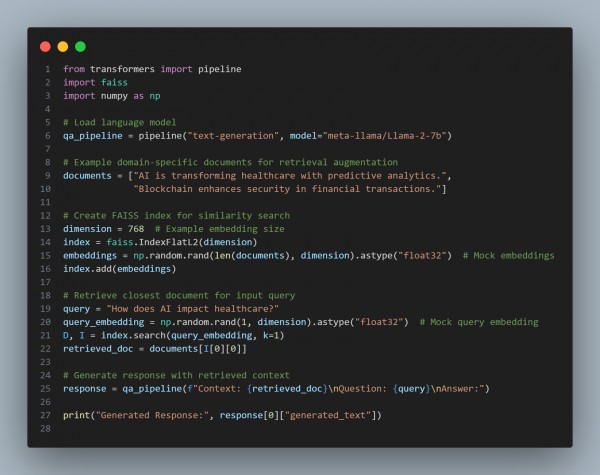Click the 'embeddings' variable on line 15
This screenshot has height=475, width=600.
point(90,256)
